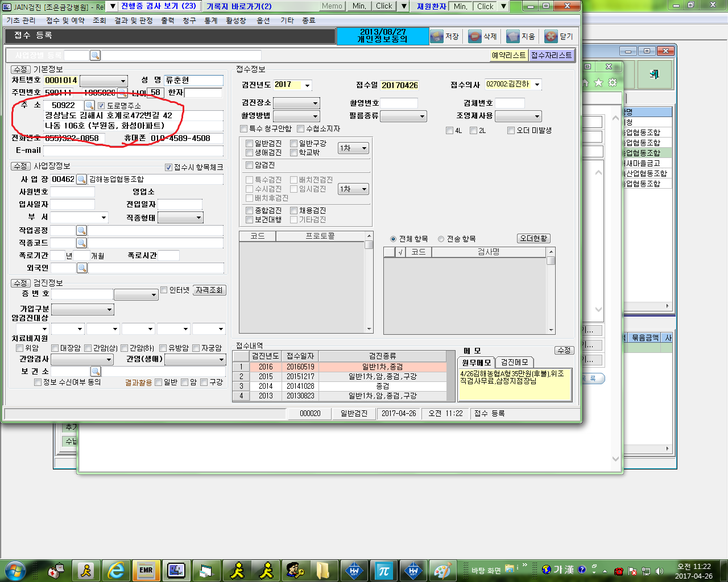Screen dimensions: 728x582
Task: Enable the 일반검진 checkbox
Action: (x=249, y=144)
